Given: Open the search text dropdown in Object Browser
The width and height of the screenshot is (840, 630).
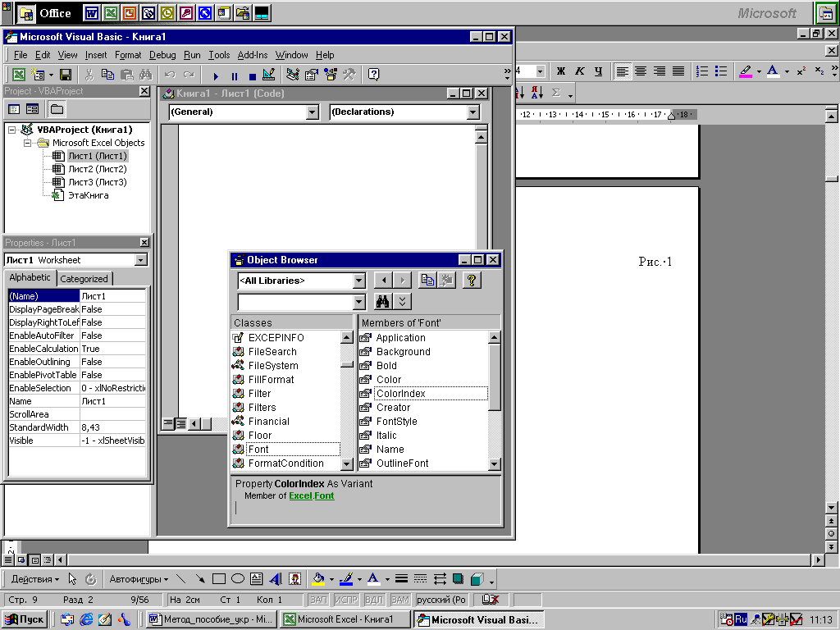Looking at the screenshot, I should (x=359, y=302).
